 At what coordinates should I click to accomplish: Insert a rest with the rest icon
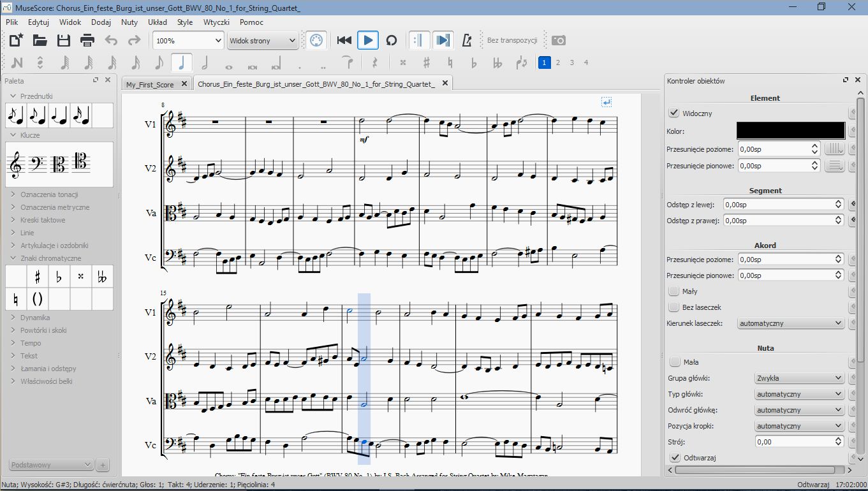click(375, 62)
